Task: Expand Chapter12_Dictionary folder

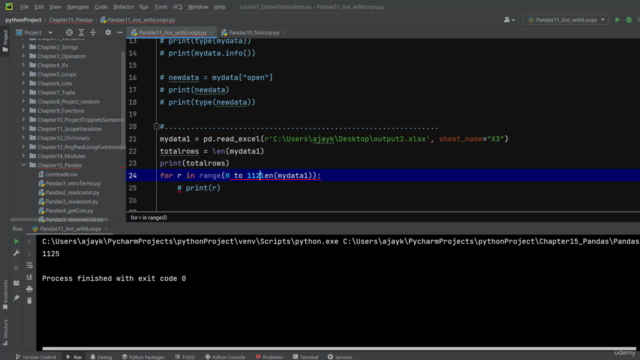Action: [x=23, y=138]
